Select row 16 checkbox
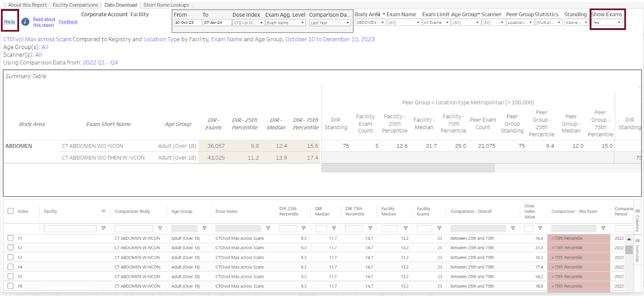This screenshot has width=644, height=297. pos(11,286)
